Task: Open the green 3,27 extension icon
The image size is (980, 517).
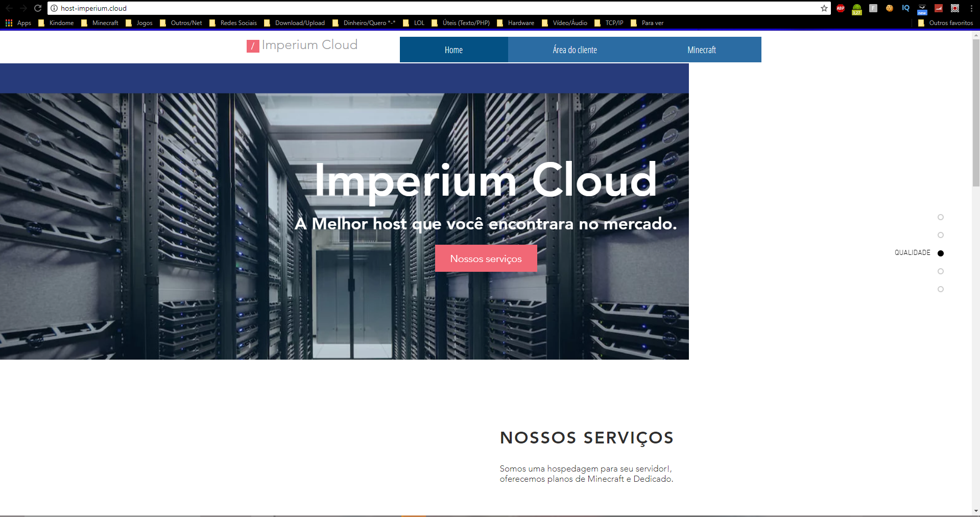Action: pos(857,9)
